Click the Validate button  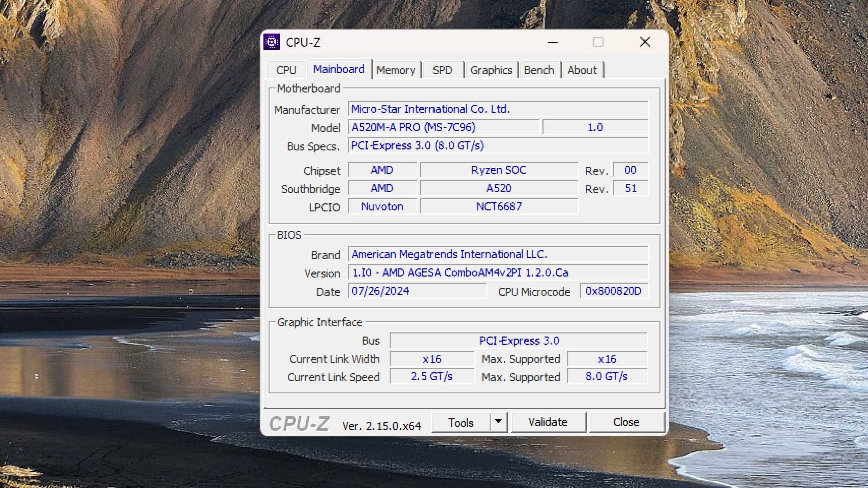[548, 422]
